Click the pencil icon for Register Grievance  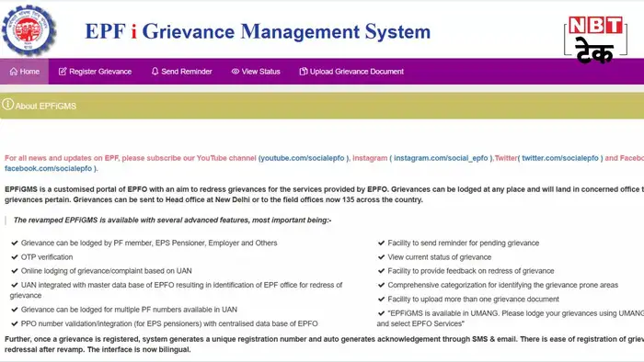click(x=63, y=72)
